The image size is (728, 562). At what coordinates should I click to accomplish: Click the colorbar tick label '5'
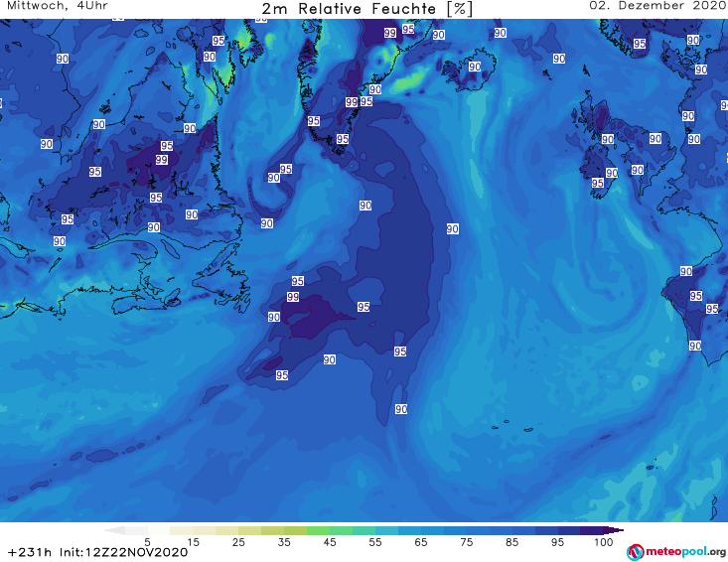point(147,542)
